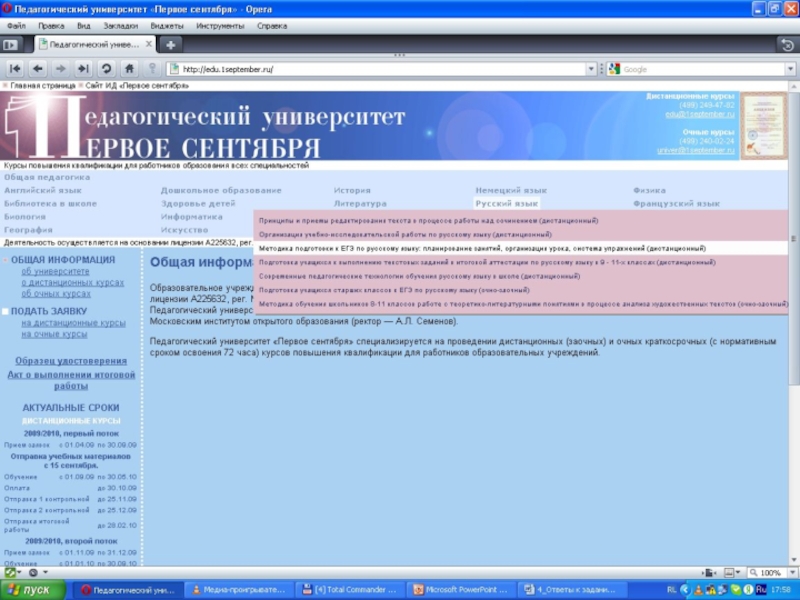Open the Правка menu

point(51,26)
